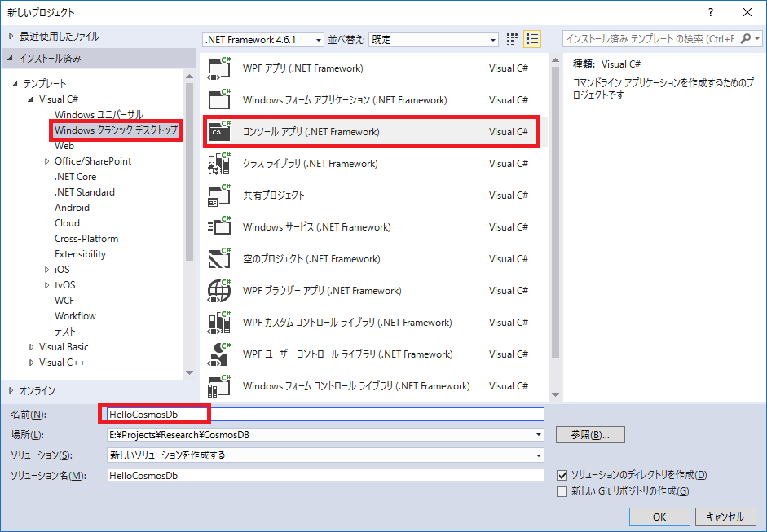Click the category tree scroll down arrow
The image size is (767, 532).
coord(189,372)
